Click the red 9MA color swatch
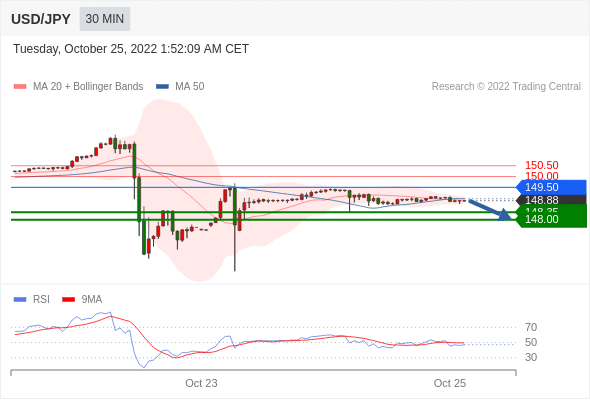Image resolution: width=590 pixels, height=400 pixels. click(68, 300)
